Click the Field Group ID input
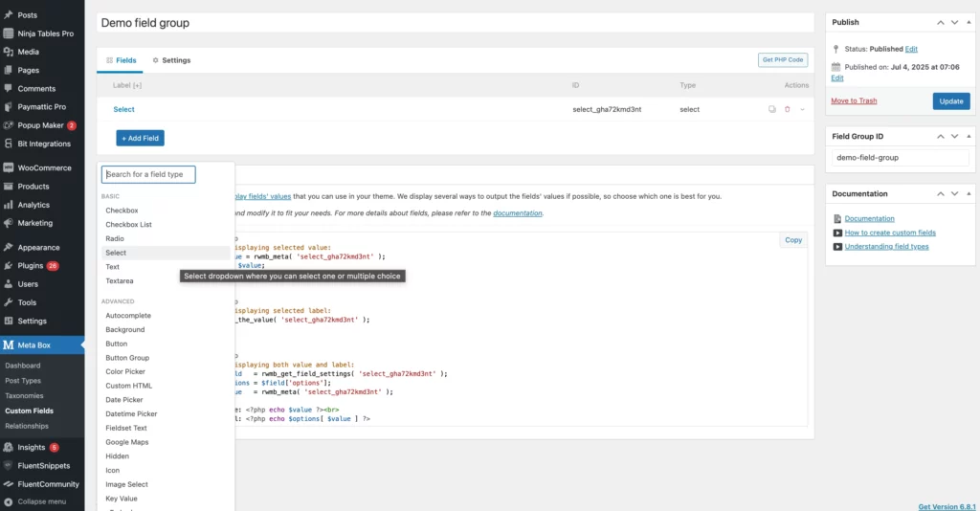The width and height of the screenshot is (980, 511). click(x=900, y=158)
